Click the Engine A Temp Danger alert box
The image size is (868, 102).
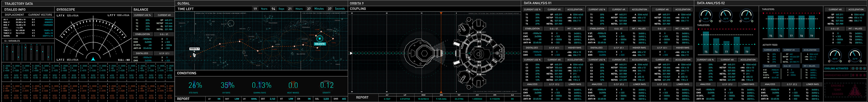tap(845, 90)
